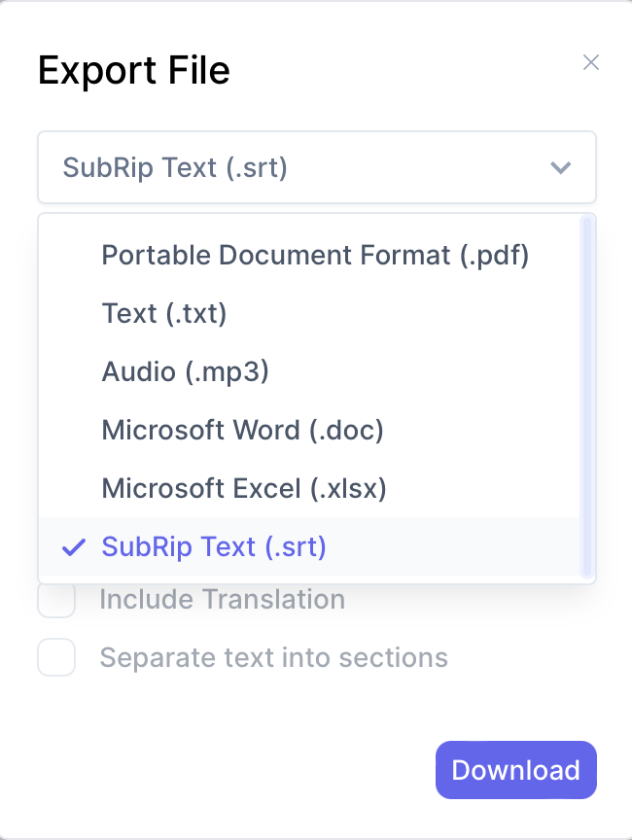This screenshot has height=840, width=632.
Task: Click the Separate text into sections label
Action: (272, 657)
